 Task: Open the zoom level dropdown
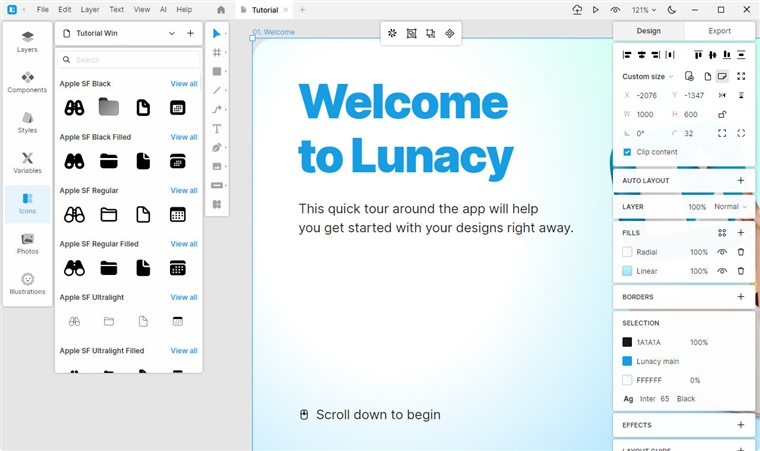point(644,10)
